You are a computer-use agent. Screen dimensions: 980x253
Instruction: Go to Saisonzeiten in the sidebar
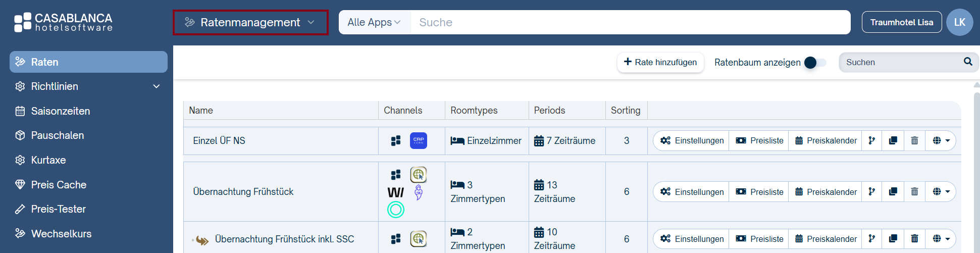click(88, 111)
